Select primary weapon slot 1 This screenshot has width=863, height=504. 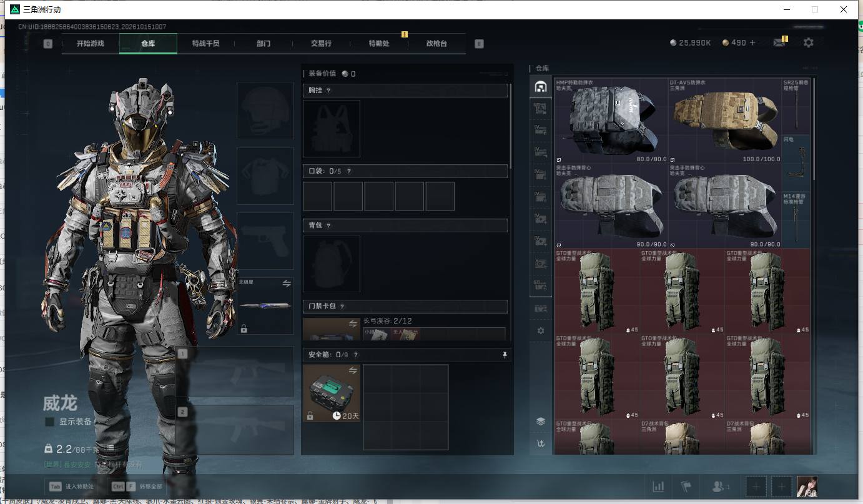pyautogui.click(x=235, y=372)
